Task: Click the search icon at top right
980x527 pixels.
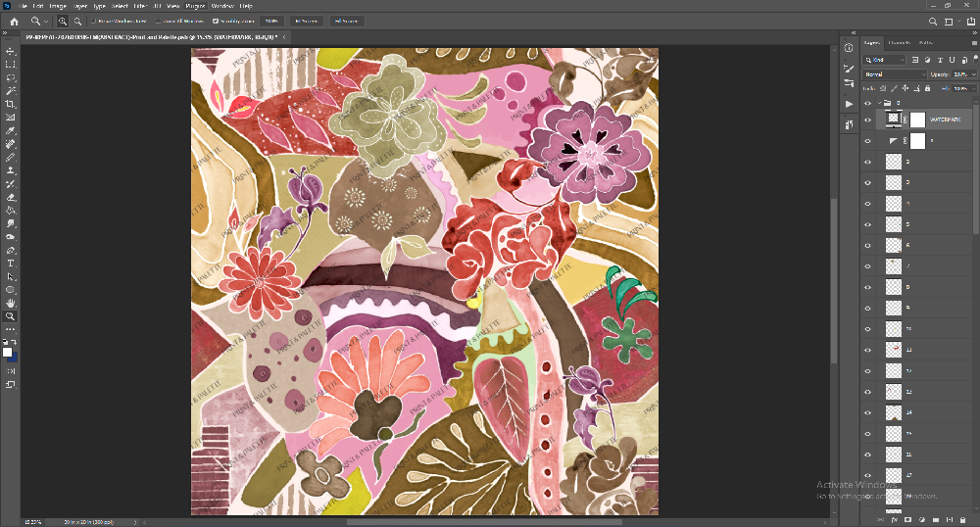Action: click(x=933, y=22)
